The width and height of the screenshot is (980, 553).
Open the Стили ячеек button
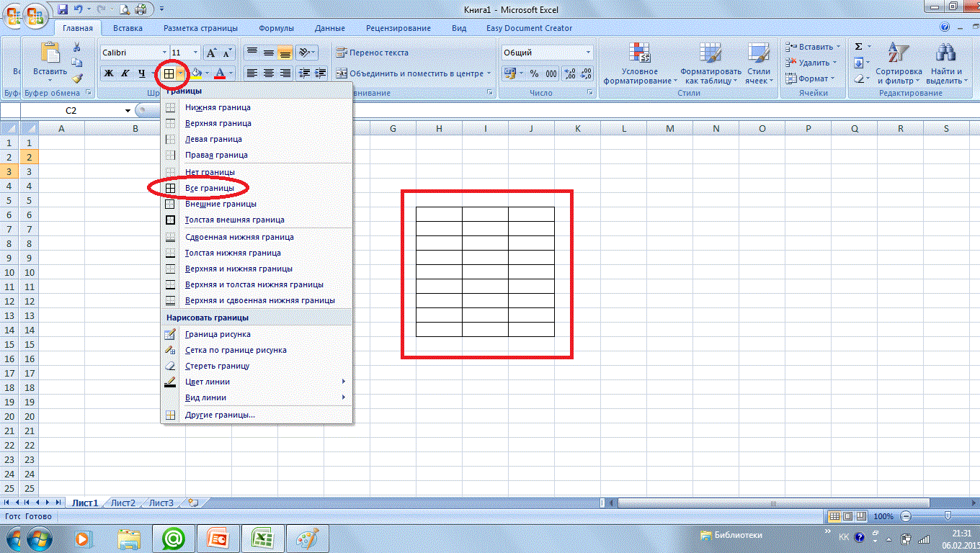click(759, 63)
